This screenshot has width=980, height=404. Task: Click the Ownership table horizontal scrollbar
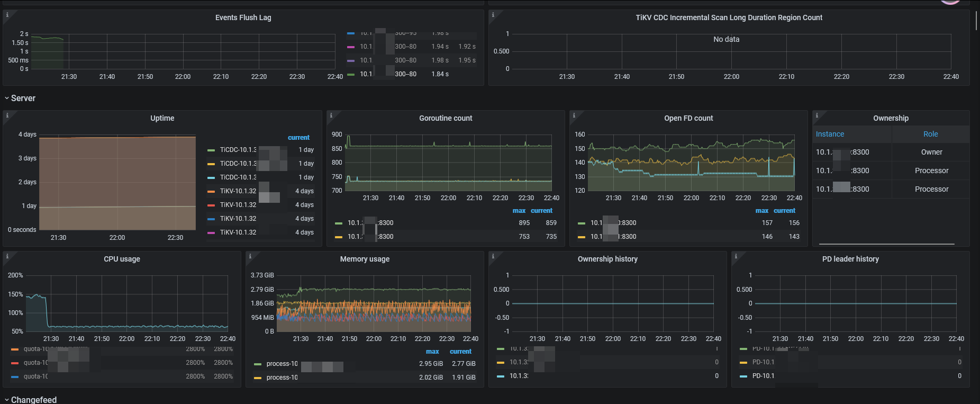tap(886, 244)
